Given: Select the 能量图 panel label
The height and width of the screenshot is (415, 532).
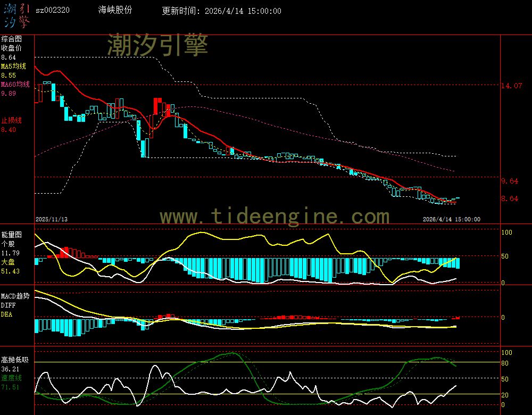Looking at the screenshot, I should pyautogui.click(x=11, y=234).
